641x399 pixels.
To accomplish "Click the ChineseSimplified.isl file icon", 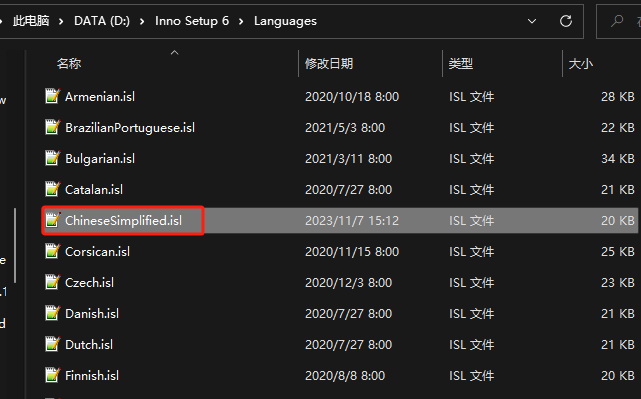I will point(52,221).
